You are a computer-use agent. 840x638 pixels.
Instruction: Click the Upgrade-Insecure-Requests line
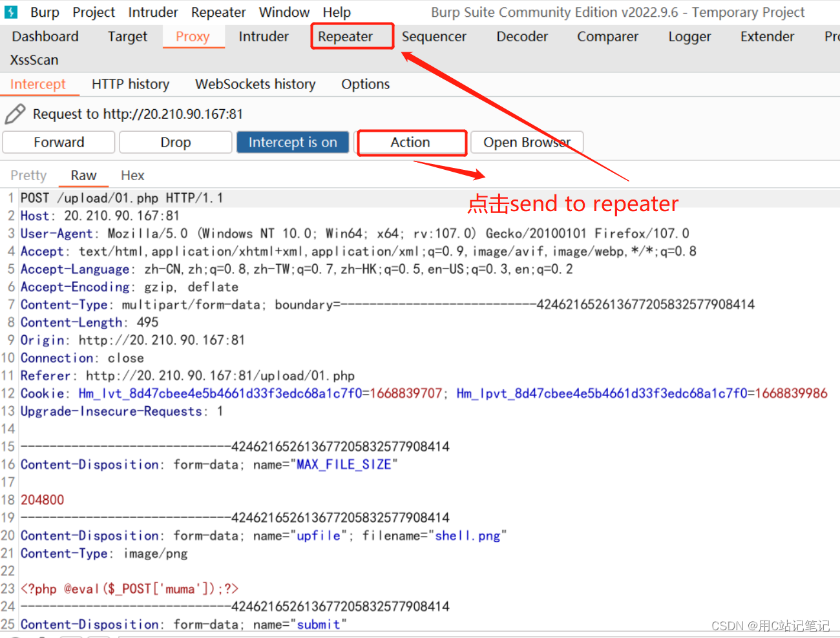pos(121,411)
